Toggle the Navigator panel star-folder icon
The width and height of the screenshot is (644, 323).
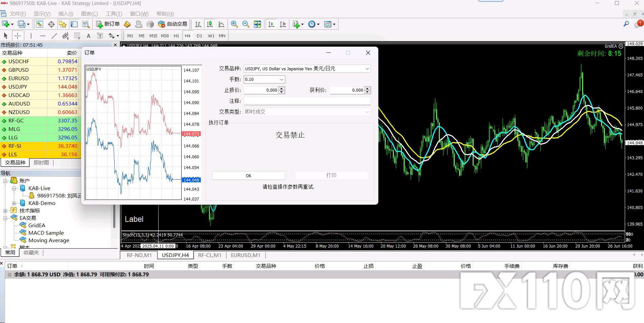pyautogui.click(x=63, y=24)
